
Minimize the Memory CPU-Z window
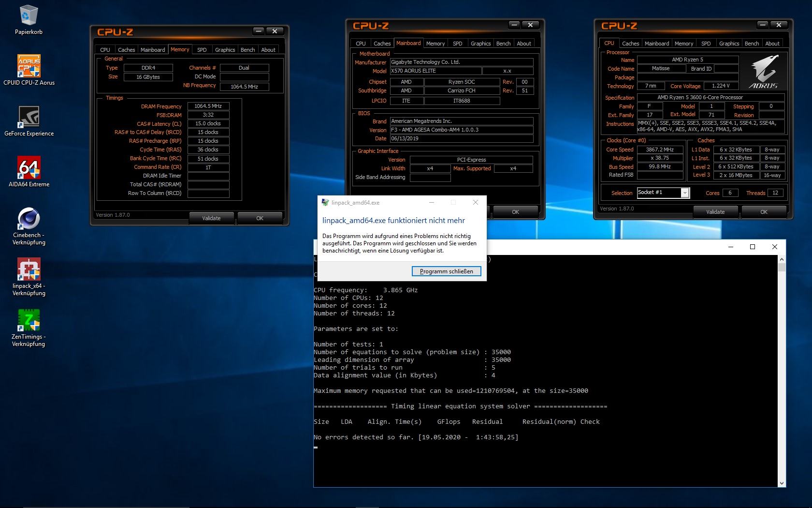[259, 31]
